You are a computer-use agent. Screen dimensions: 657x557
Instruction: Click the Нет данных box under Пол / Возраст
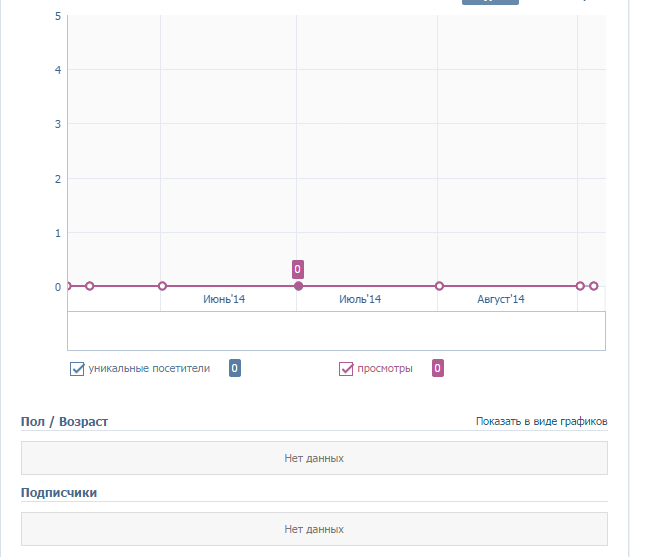pos(314,458)
